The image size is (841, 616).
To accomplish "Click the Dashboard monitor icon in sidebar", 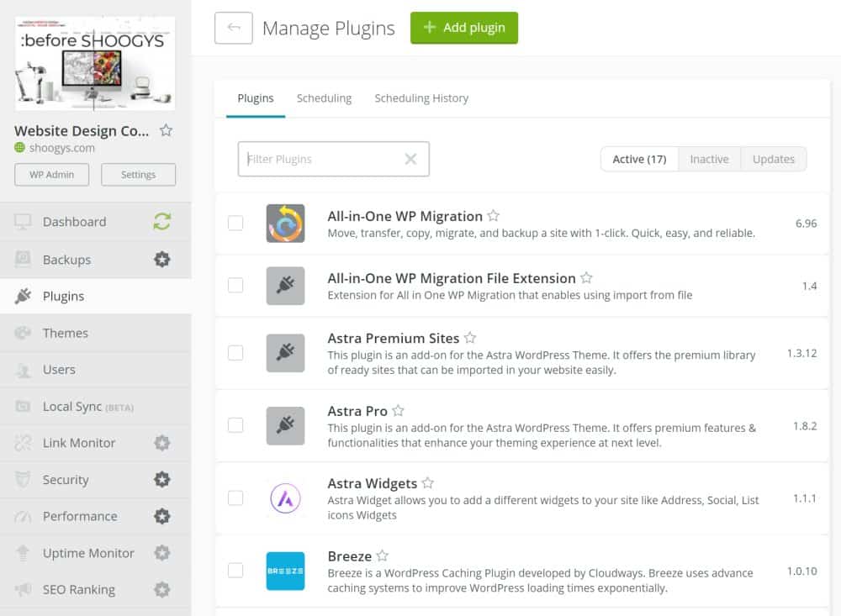I will pyautogui.click(x=23, y=221).
